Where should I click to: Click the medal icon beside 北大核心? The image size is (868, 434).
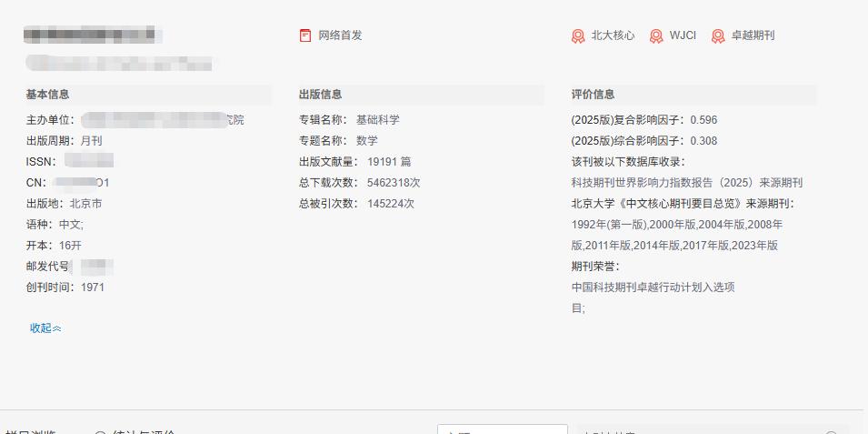pos(578,36)
